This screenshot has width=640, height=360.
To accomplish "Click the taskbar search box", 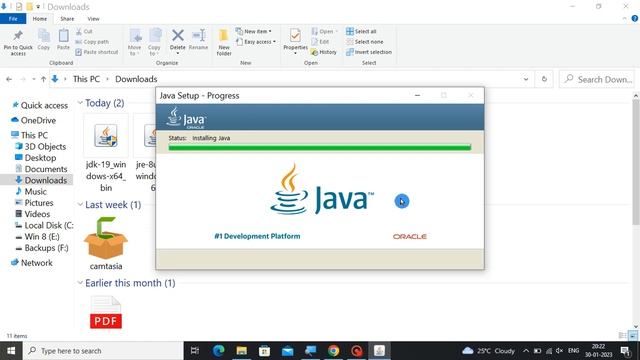I will coord(103,351).
